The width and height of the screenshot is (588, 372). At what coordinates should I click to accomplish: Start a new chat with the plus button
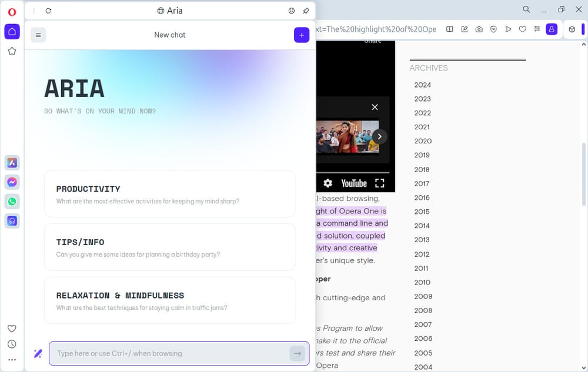click(x=302, y=35)
